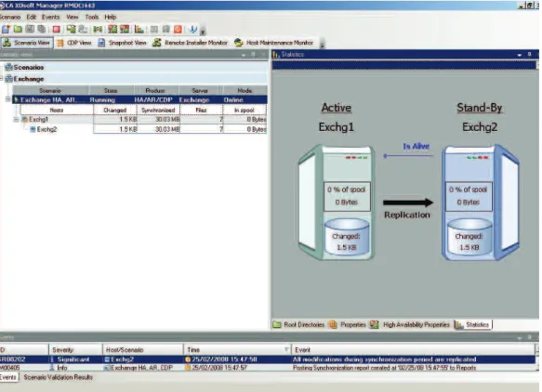Click the Significant severity icon in SR00202 row
The width and height of the screenshot is (542, 392).
(52, 359)
